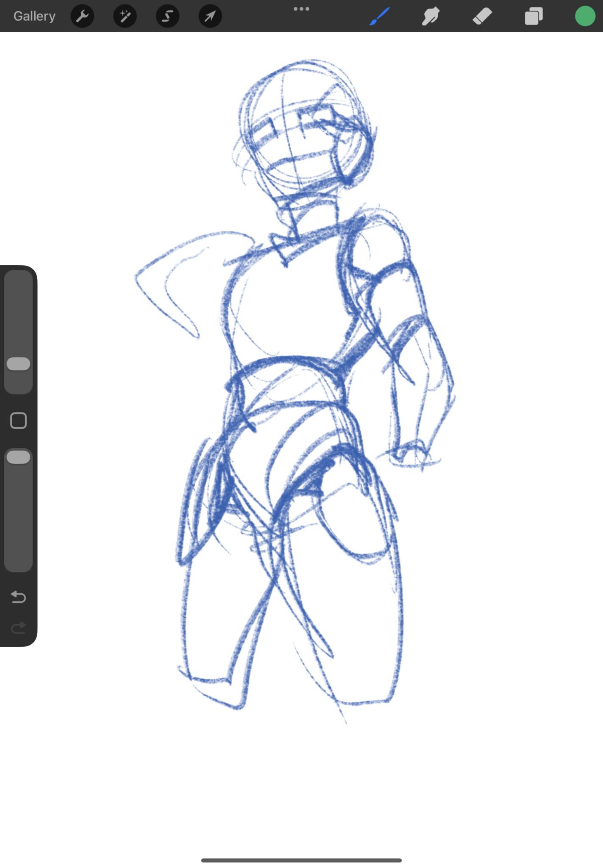The width and height of the screenshot is (603, 868).
Task: Open the Layers panel
Action: pos(534,17)
